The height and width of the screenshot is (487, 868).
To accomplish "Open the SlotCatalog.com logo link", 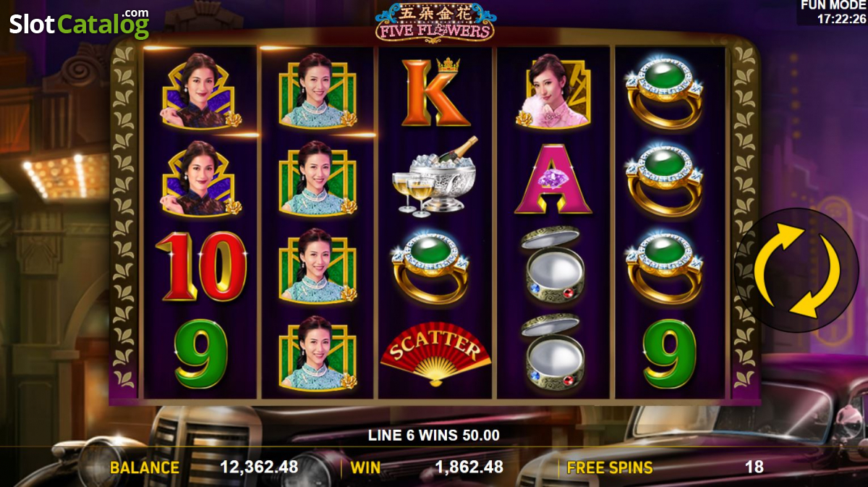I will coord(79,24).
